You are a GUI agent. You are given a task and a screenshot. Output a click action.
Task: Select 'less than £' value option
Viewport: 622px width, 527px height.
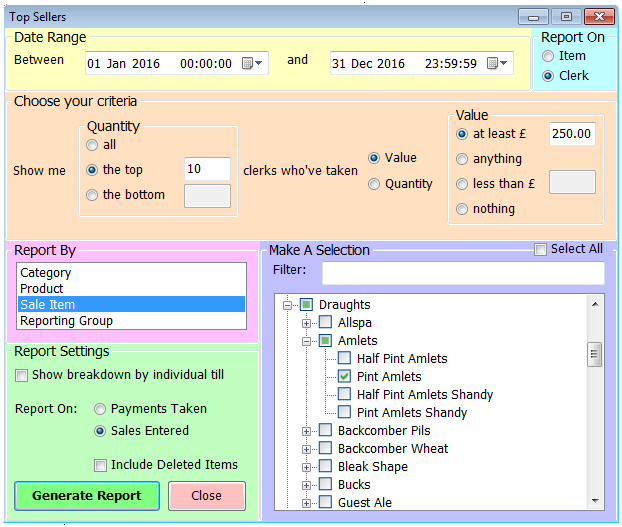[461, 184]
